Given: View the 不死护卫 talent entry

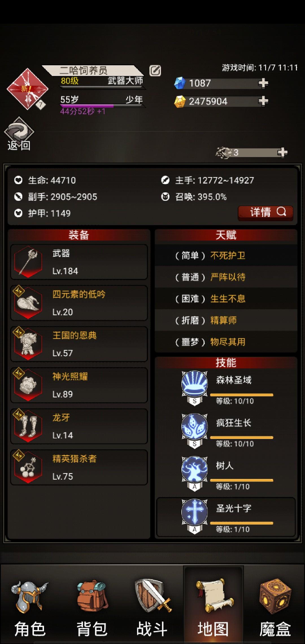Looking at the screenshot, I should (x=226, y=256).
